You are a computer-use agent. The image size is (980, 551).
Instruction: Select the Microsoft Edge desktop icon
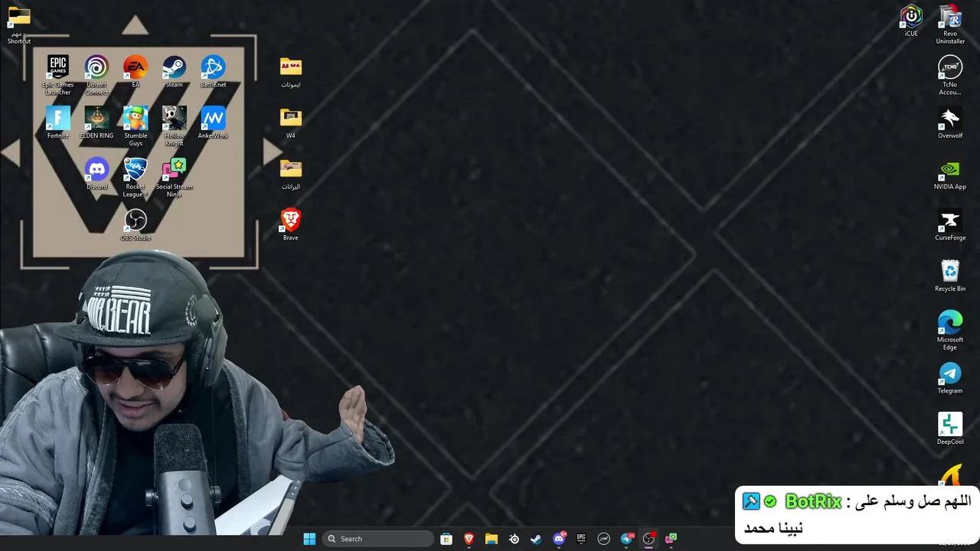[x=950, y=331]
